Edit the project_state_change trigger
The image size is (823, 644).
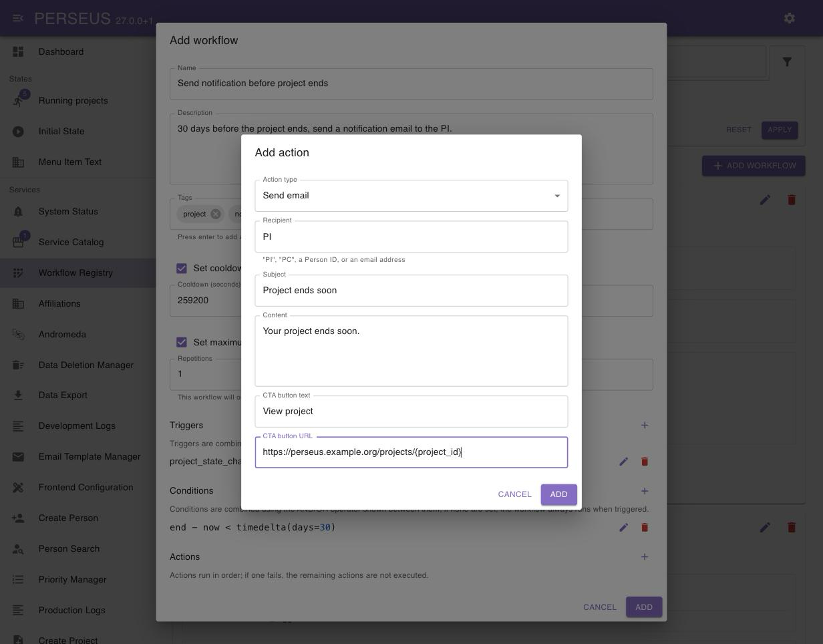[623, 462]
